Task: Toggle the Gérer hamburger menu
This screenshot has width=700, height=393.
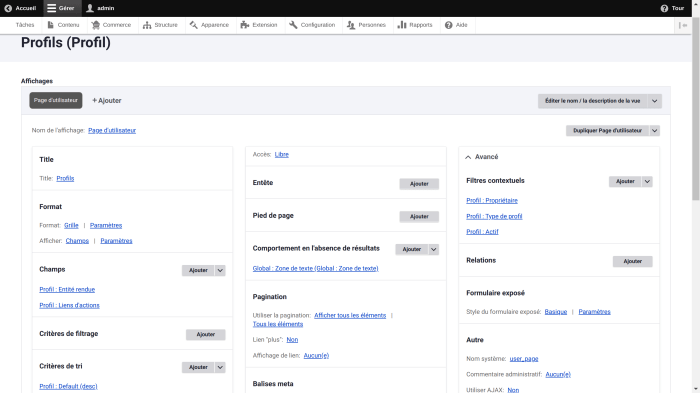Action: click(x=61, y=8)
